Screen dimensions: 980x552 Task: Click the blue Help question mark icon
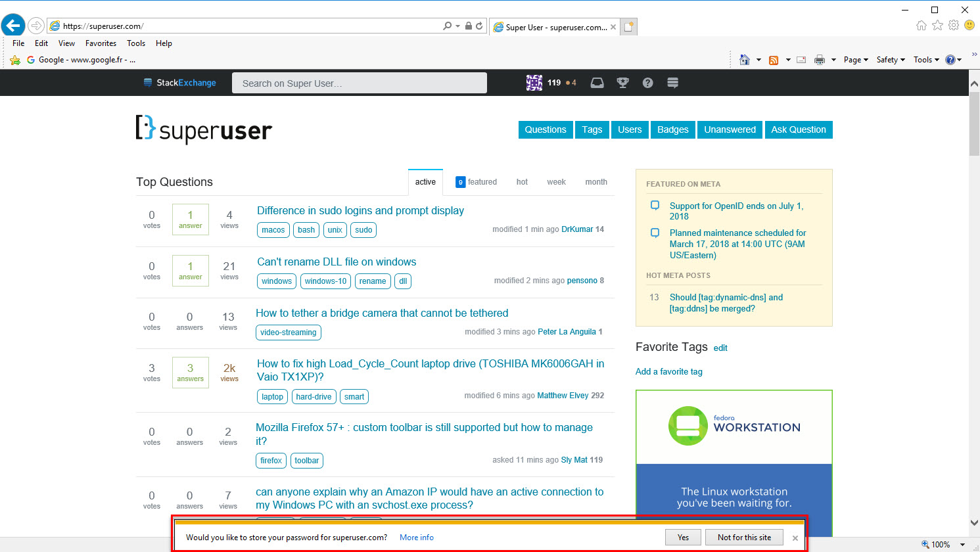950,60
